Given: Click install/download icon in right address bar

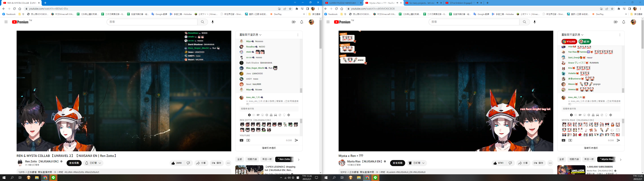Looking at the screenshot, I should click(x=601, y=9).
